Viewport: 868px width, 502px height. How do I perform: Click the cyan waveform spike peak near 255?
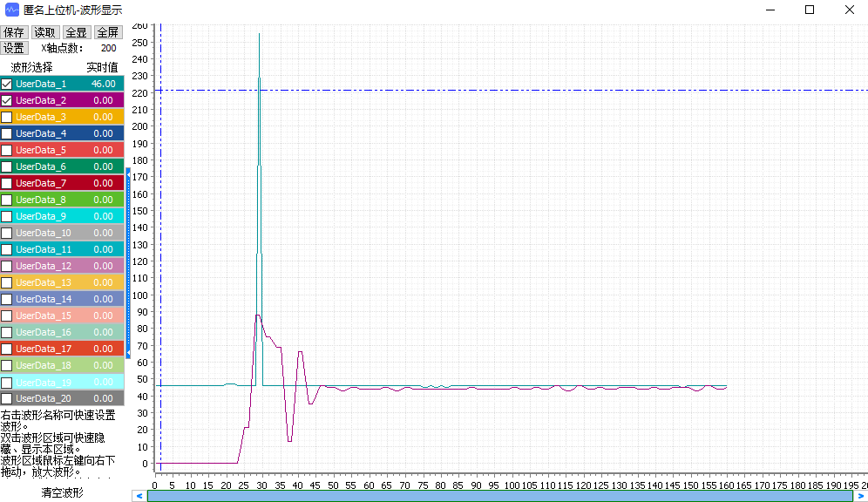pyautogui.click(x=259, y=34)
